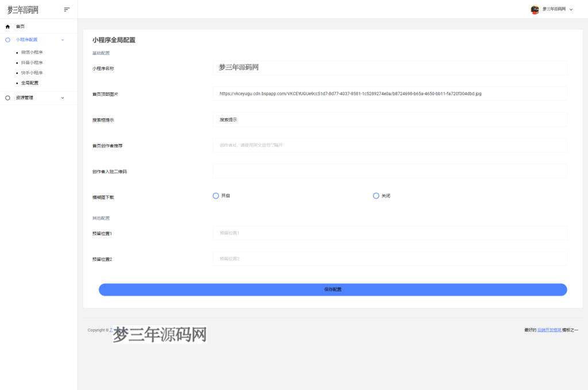Go to the 首页 menu item
This screenshot has width=588, height=390.
coord(20,26)
